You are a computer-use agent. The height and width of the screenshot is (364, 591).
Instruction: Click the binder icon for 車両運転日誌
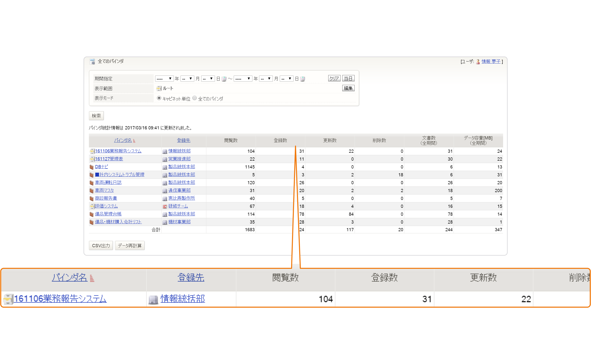pos(92,183)
